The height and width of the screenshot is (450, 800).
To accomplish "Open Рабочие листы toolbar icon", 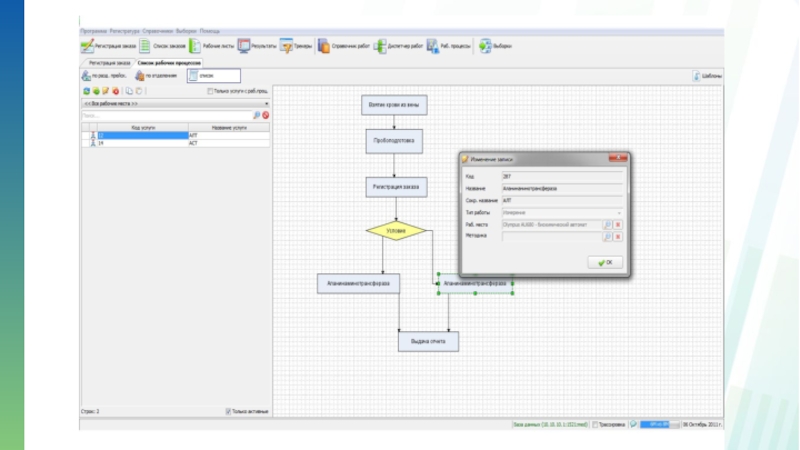I will tap(195, 46).
